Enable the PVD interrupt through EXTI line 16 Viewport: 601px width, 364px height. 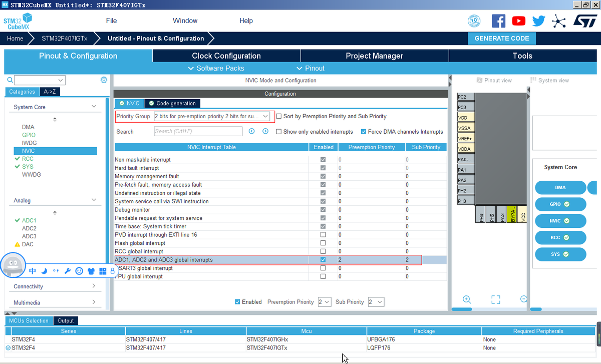(x=323, y=235)
